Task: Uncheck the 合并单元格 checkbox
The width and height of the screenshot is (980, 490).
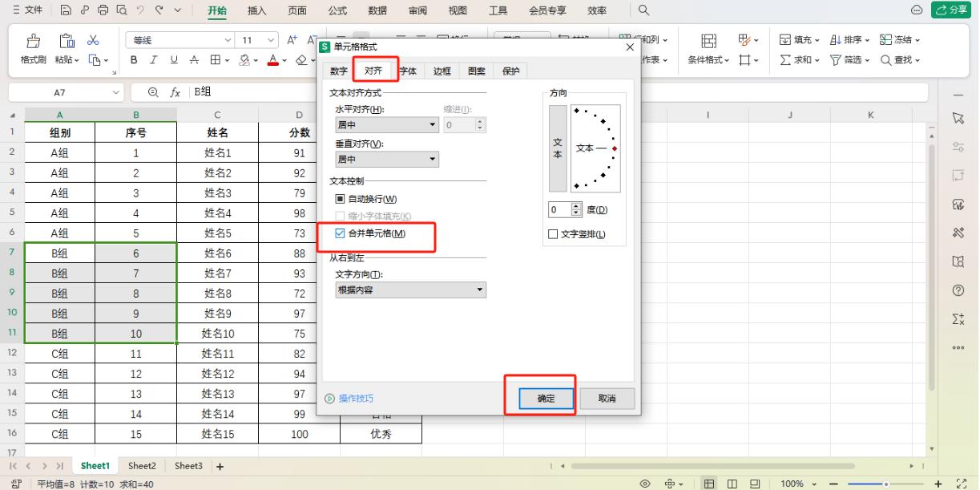Action: [340, 233]
